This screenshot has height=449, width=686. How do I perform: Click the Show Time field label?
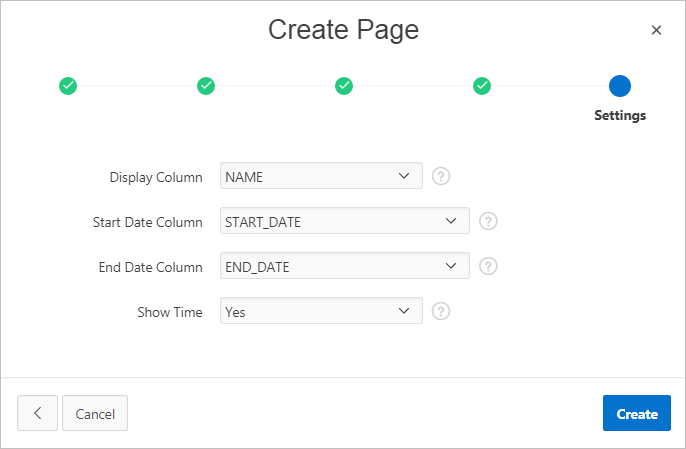click(170, 312)
